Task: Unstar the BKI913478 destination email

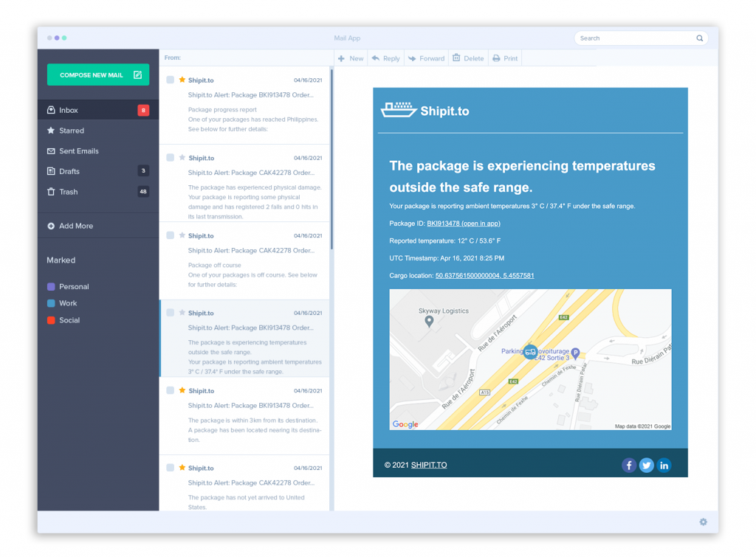Action: [182, 390]
